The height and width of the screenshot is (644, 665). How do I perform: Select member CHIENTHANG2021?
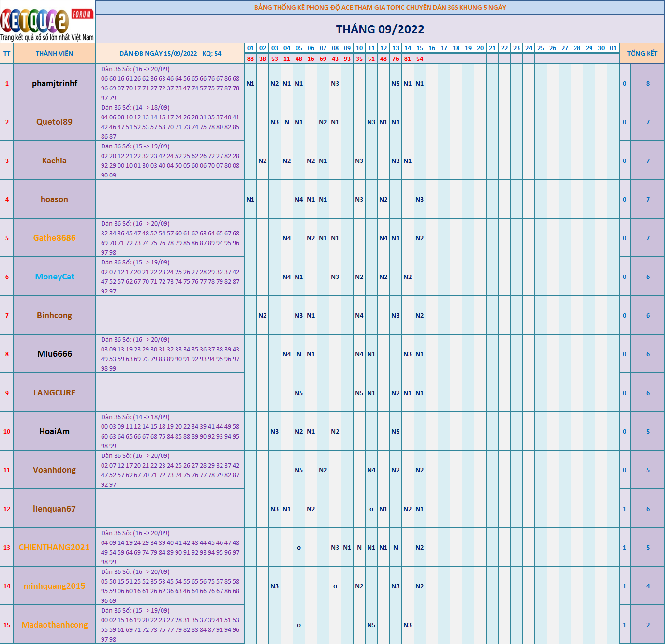(54, 547)
